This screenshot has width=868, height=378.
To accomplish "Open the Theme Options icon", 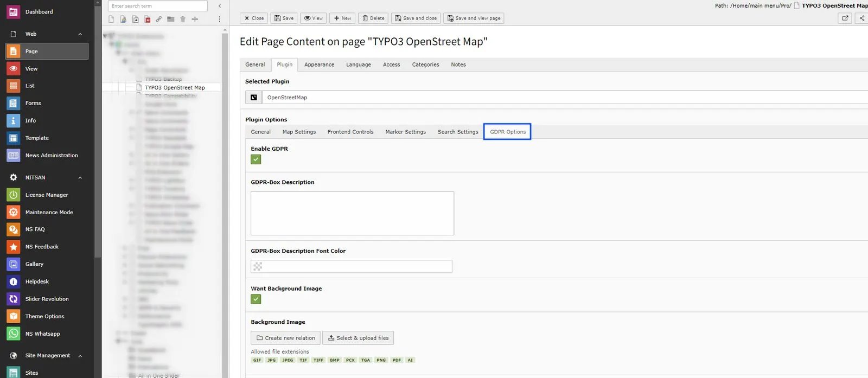I will pos(13,316).
